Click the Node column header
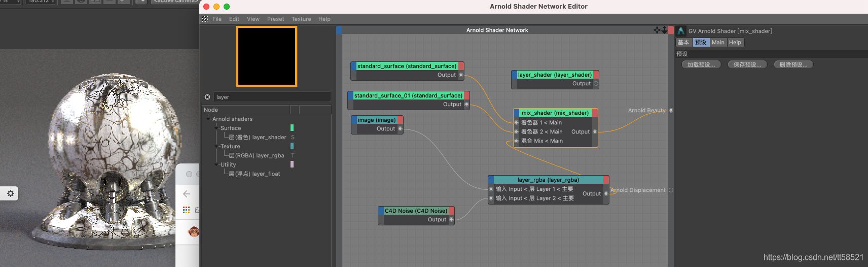Screen dimensions: 868x267 coord(246,110)
